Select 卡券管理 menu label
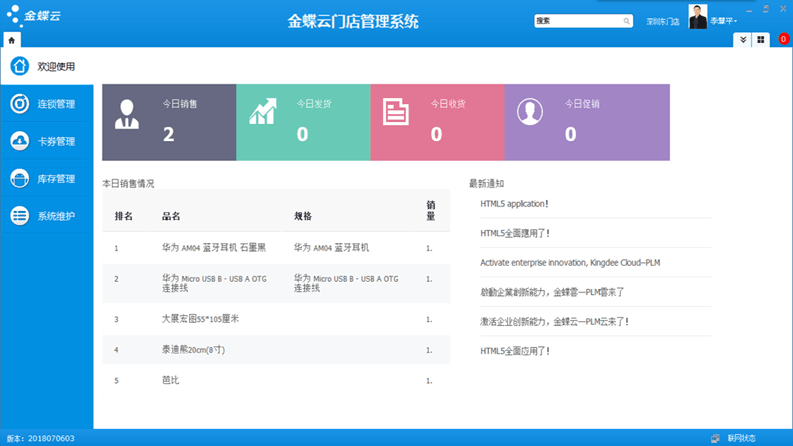Viewport: 793px width, 446px height. (56, 142)
